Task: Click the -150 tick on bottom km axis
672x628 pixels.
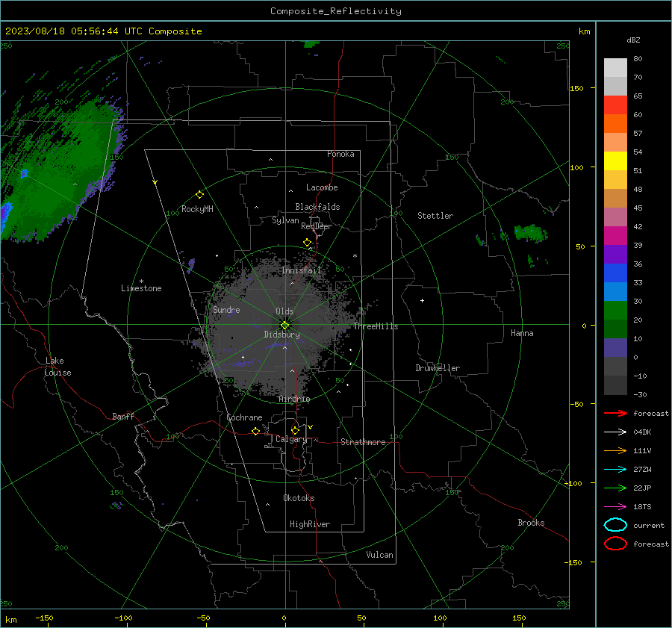Action: pos(45,618)
